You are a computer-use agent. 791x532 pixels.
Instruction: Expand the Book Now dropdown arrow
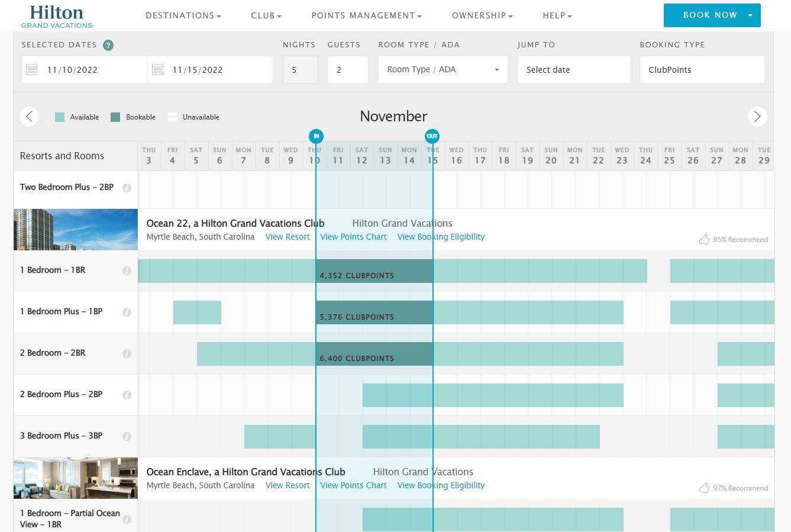[750, 15]
